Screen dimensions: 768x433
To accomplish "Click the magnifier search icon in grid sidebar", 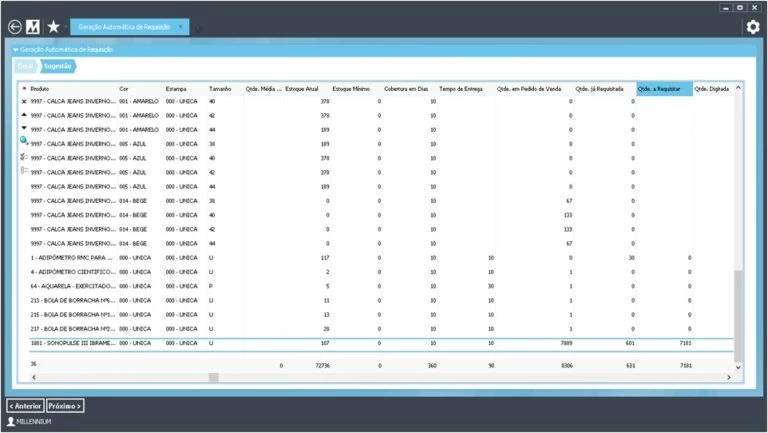I will (x=24, y=143).
